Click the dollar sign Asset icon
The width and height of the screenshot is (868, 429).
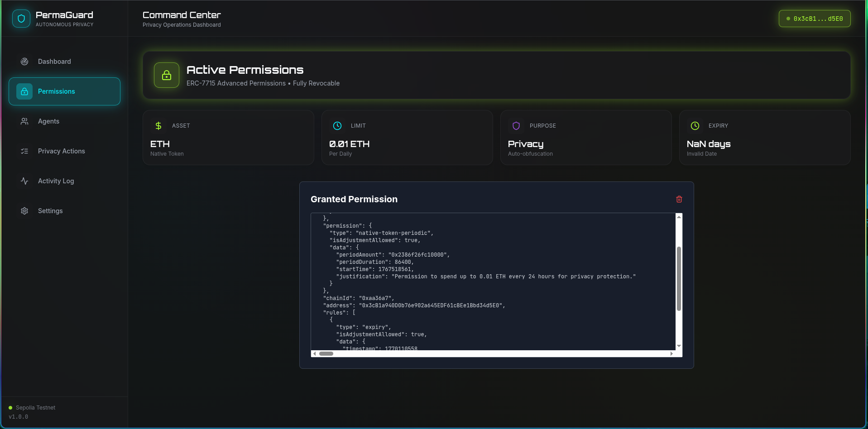pyautogui.click(x=158, y=126)
